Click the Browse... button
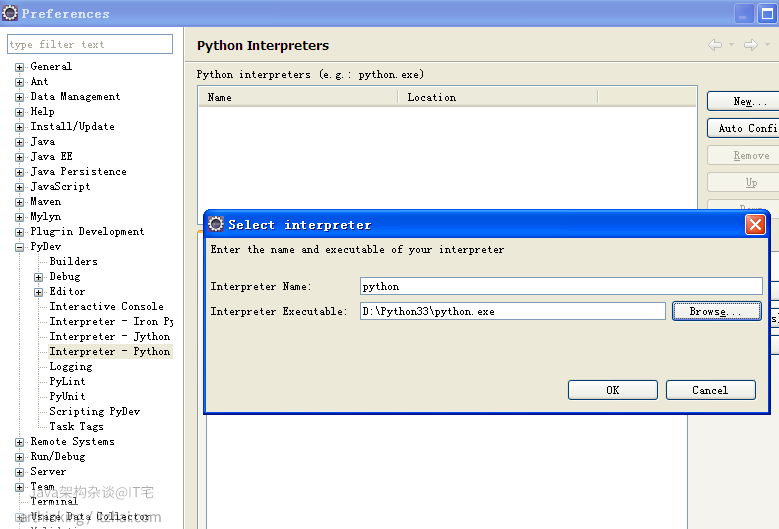Screen dimensions: 779x529 click(716, 312)
